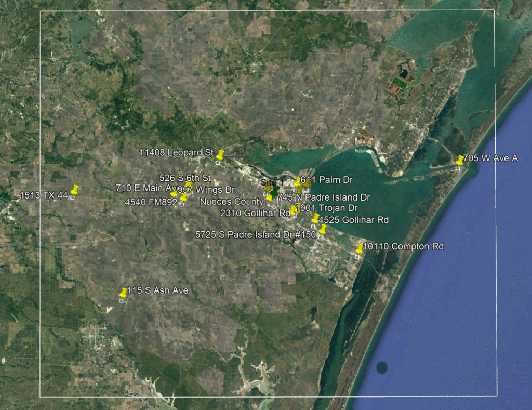Click the dark circular spot in the Gulf
The width and height of the screenshot is (532, 410).
click(382, 368)
